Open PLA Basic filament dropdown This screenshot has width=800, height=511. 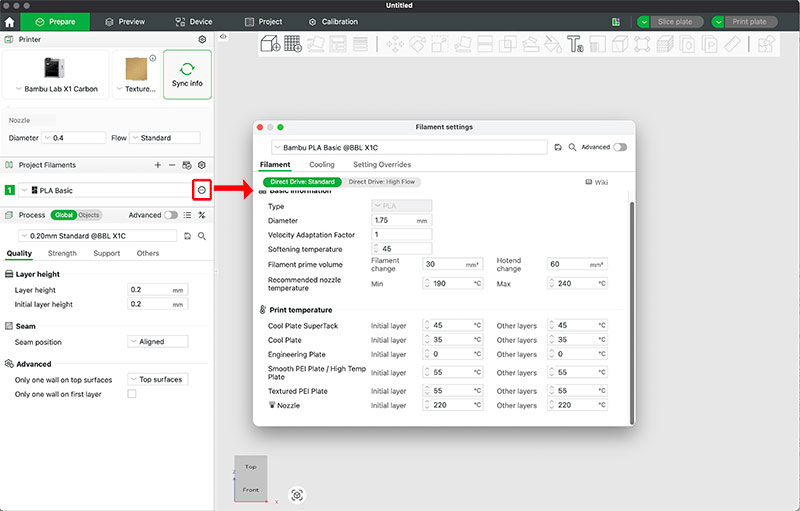tap(104, 190)
